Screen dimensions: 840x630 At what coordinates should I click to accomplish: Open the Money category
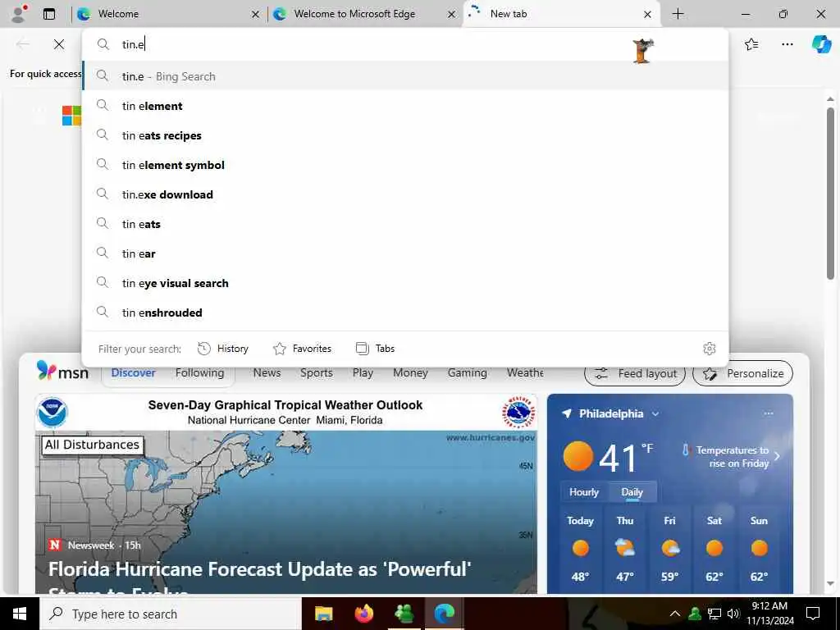410,373
